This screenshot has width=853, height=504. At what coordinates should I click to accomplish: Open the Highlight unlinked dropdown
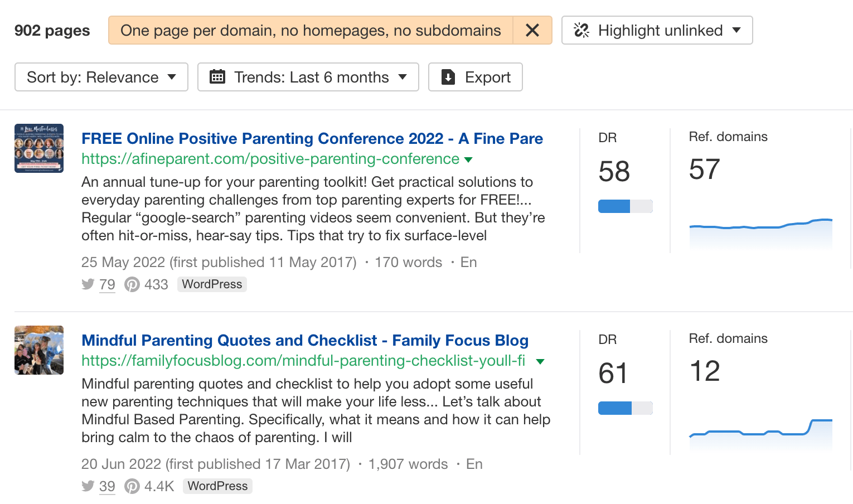point(657,30)
